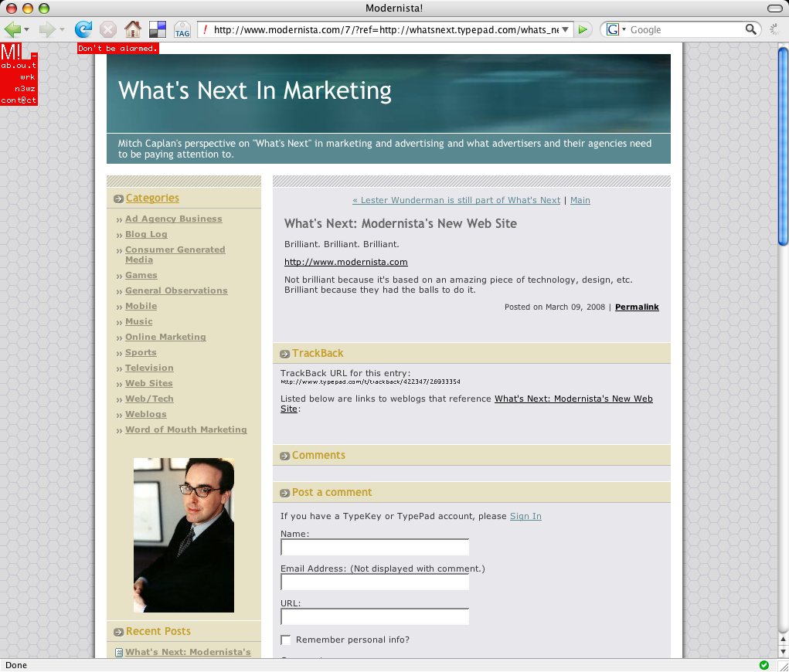789x672 pixels.
Task: Open the Mobile category
Action: click(x=141, y=307)
